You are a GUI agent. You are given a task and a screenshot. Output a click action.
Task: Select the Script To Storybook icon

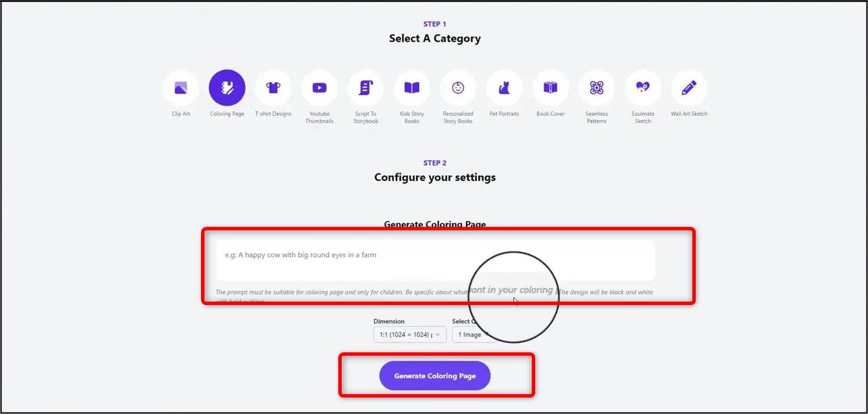366,88
